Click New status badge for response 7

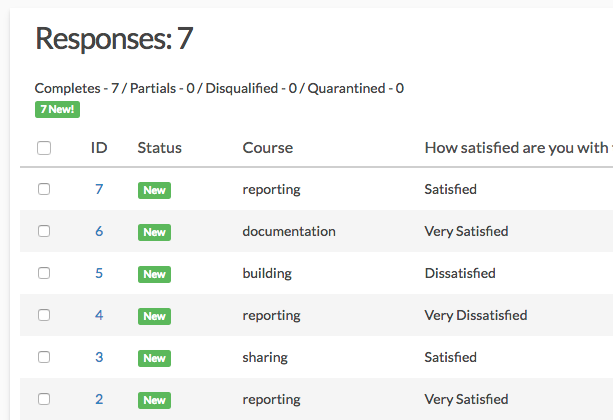(154, 190)
